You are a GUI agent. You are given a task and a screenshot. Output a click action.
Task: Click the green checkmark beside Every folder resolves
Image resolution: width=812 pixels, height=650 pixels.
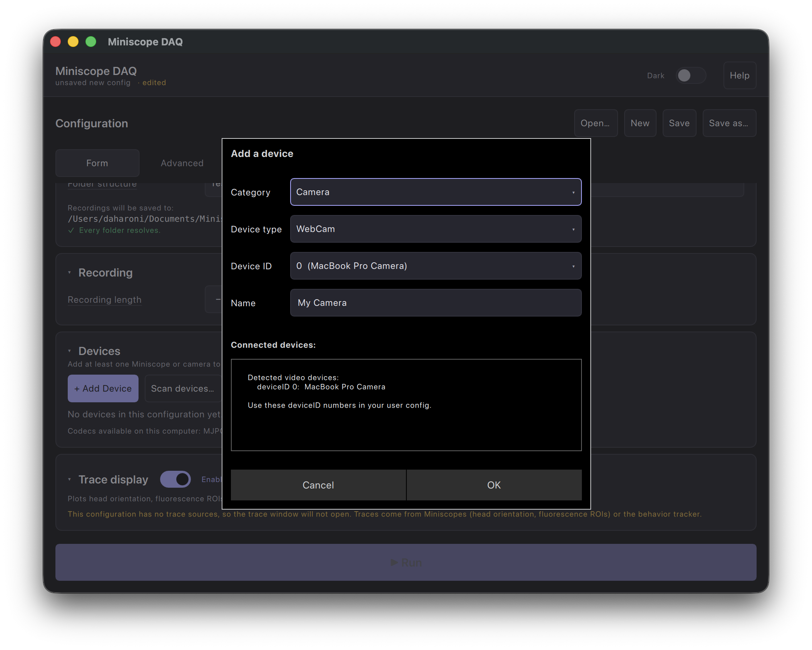(x=71, y=230)
